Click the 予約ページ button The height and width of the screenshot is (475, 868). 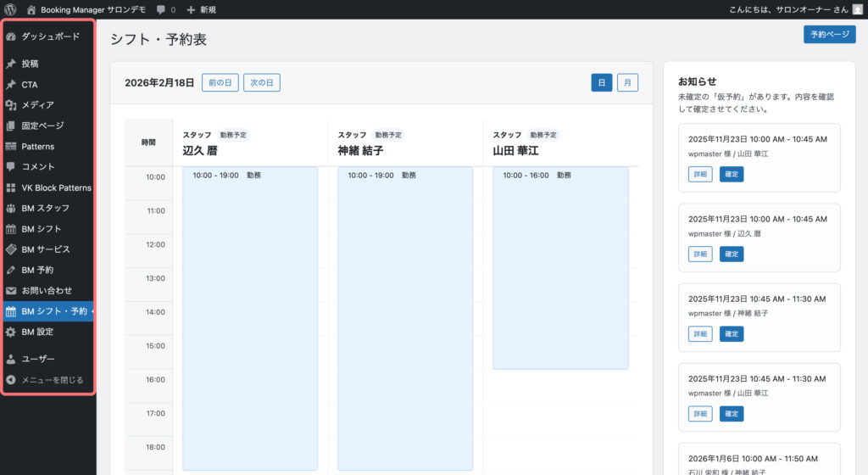pos(829,35)
